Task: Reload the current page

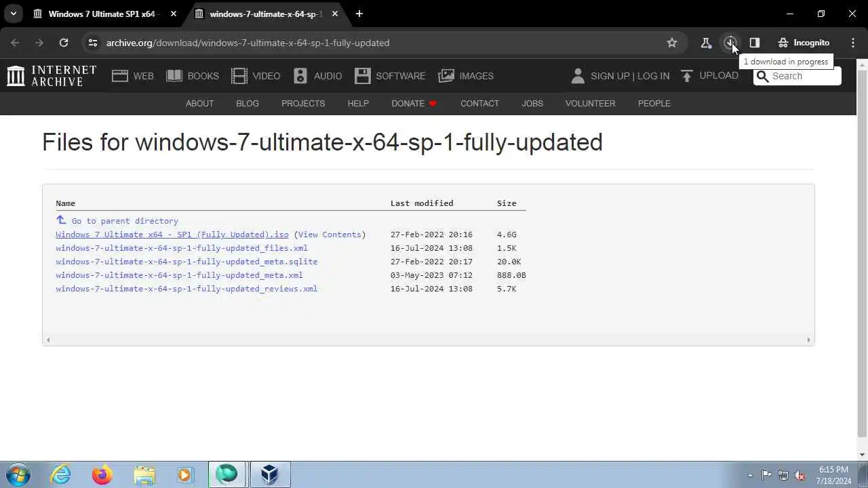Action: click(64, 43)
